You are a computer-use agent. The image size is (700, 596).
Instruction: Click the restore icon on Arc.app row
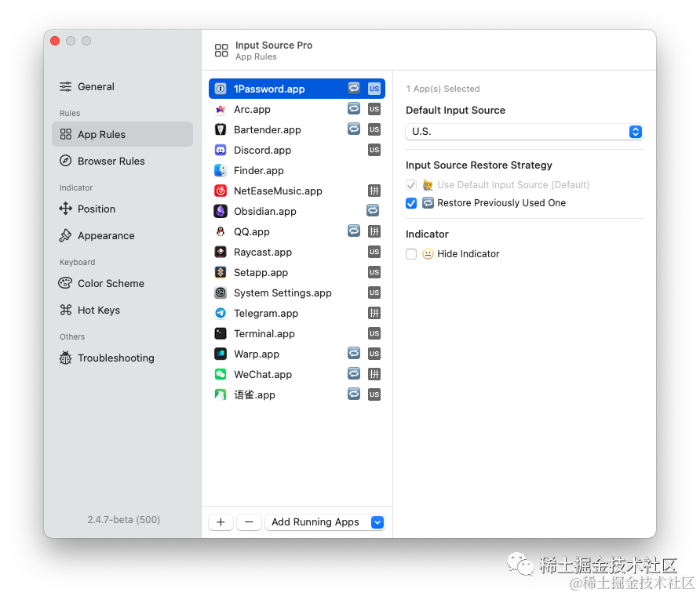[354, 109]
